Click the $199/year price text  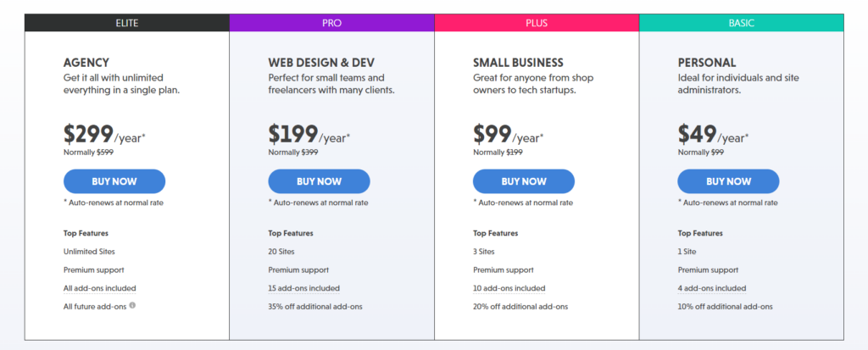(309, 135)
